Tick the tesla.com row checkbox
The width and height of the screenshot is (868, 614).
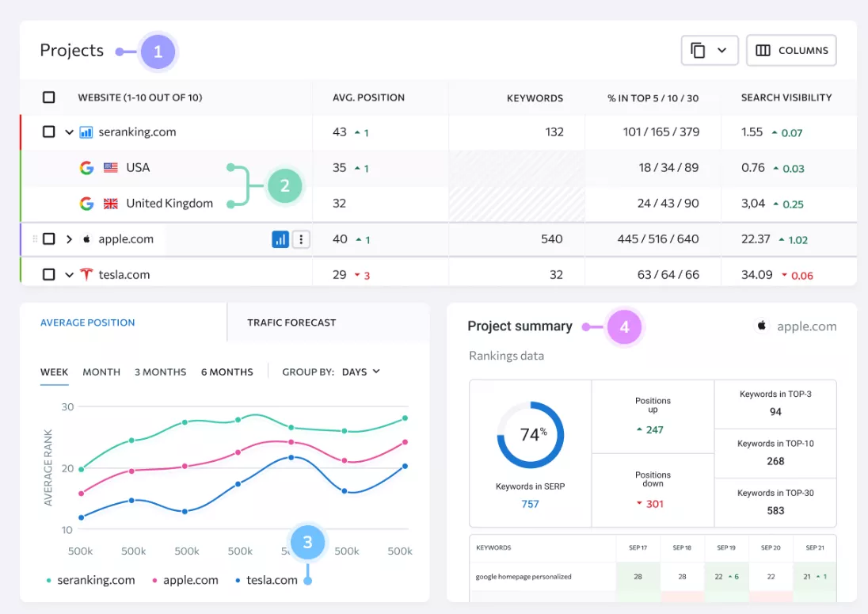[x=49, y=275]
